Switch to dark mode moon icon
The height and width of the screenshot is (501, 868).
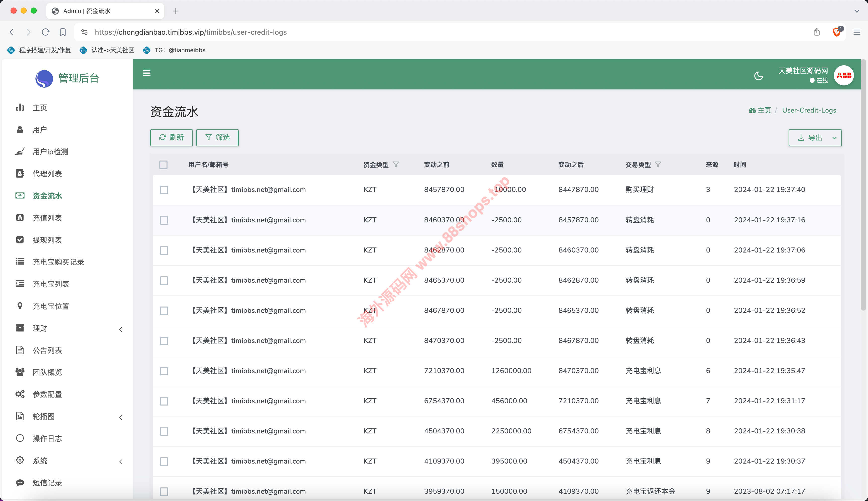point(758,76)
